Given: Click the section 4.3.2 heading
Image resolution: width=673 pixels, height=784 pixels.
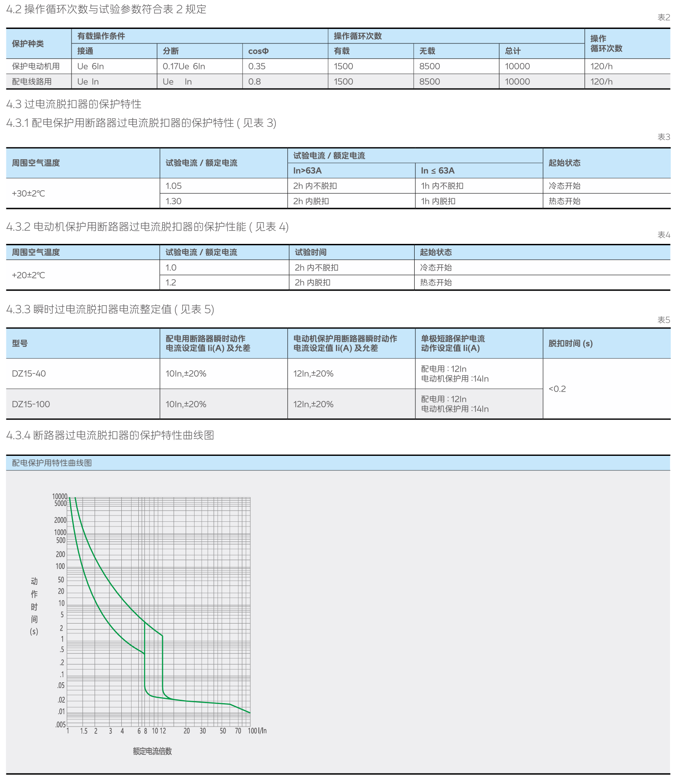Looking at the screenshot, I should tap(147, 227).
